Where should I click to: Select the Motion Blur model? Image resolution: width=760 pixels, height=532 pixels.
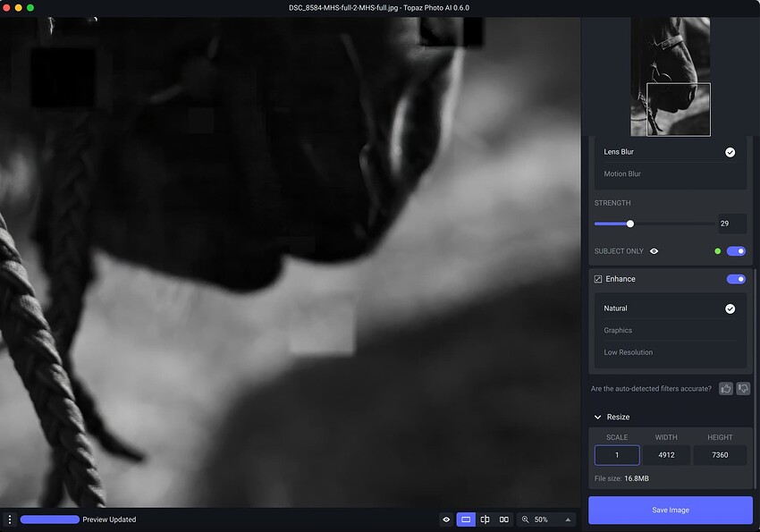coord(622,173)
